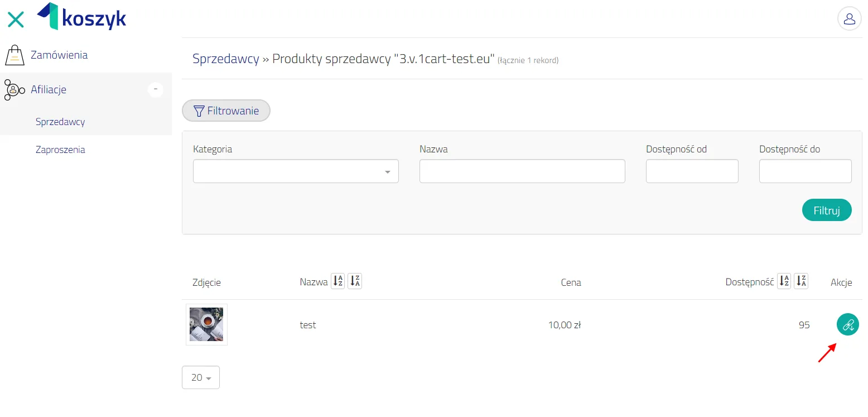Image resolution: width=868 pixels, height=417 pixels.
Task: Toggle the Filtrowanie panel
Action: pyautogui.click(x=226, y=111)
